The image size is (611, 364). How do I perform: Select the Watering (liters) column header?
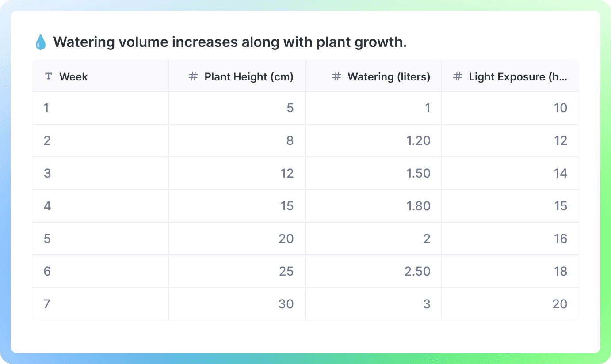389,76
